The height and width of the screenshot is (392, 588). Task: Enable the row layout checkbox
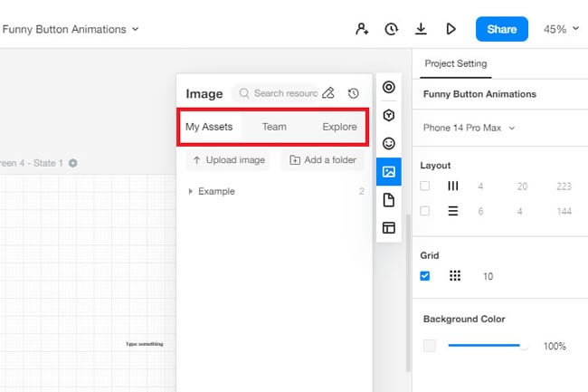425,211
